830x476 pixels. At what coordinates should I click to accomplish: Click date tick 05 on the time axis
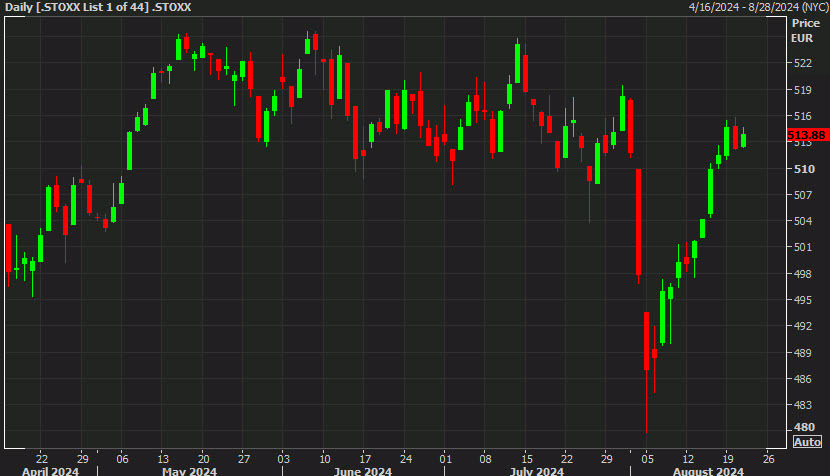click(x=647, y=459)
